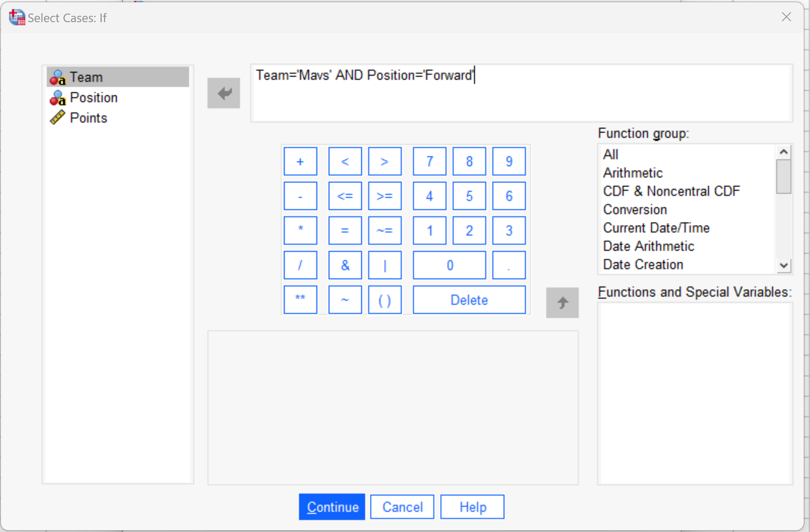The height and width of the screenshot is (532, 810).
Task: Select the Points scale variable
Action: (x=88, y=118)
